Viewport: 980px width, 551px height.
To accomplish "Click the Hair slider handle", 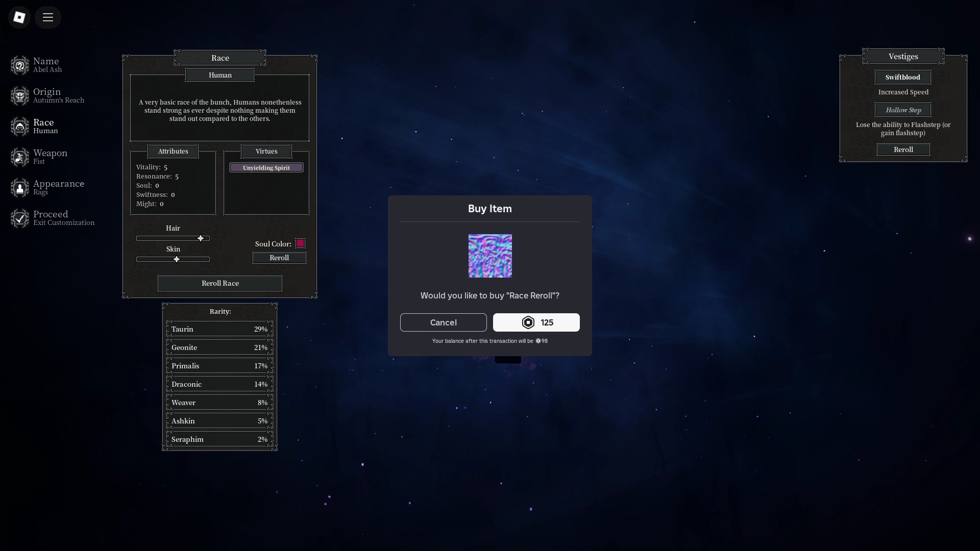I will (x=201, y=238).
